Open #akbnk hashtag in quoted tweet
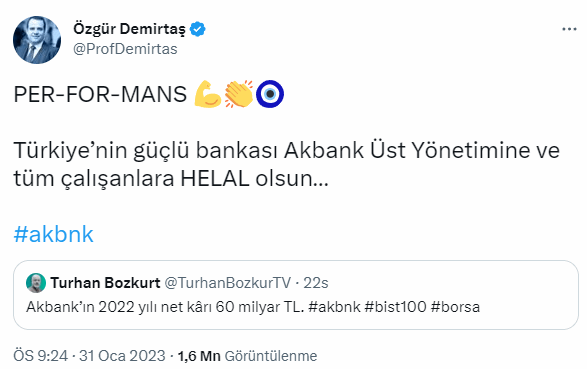Screen dimensions: 587x369 coord(334,307)
